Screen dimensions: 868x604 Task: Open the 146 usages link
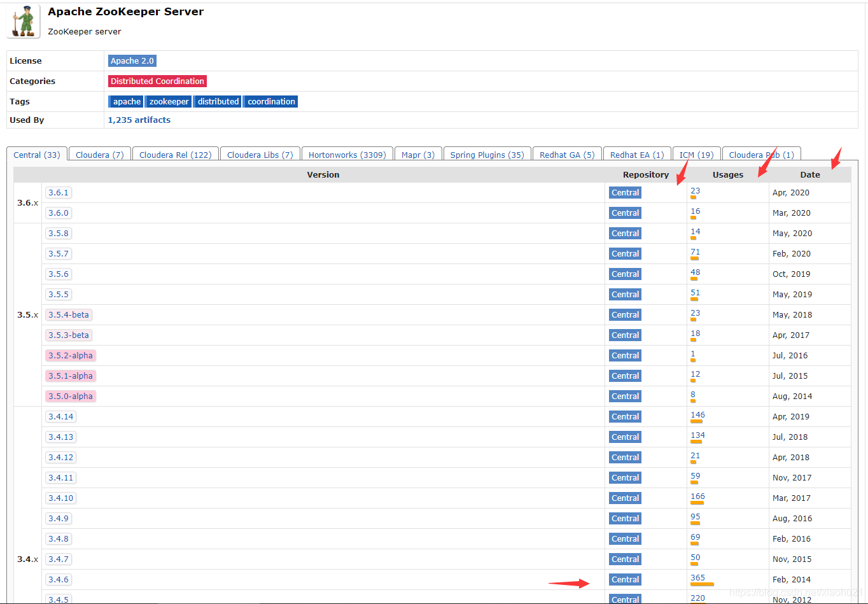click(x=697, y=414)
